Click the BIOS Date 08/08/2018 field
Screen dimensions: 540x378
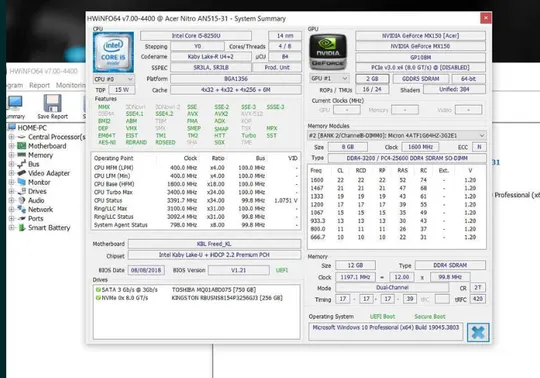146,270
